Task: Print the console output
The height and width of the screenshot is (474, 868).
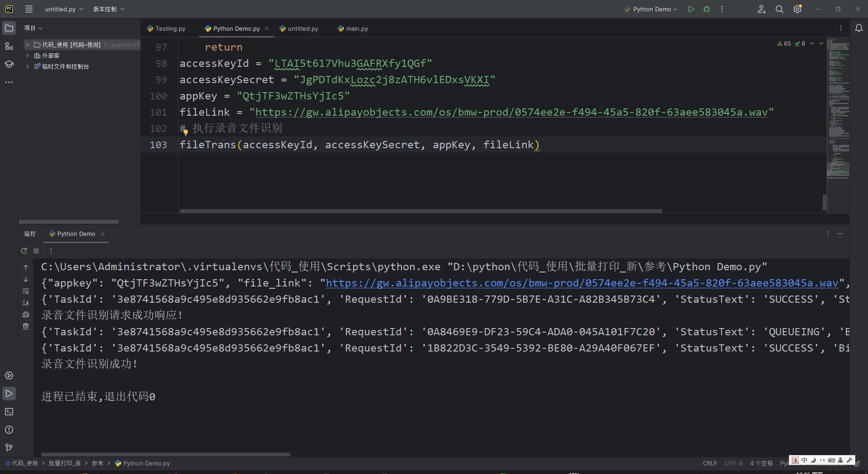Action: [x=26, y=314]
